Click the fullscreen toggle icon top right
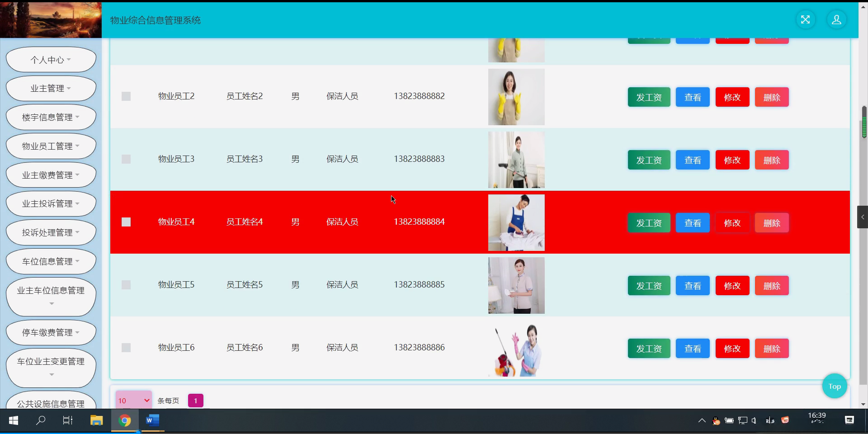 coord(806,19)
